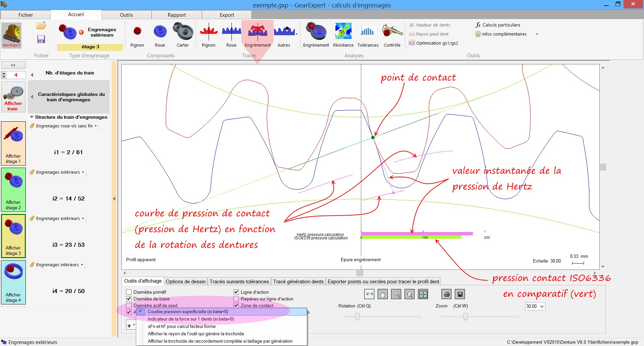
Task: Select Indicateur de la force menu entry
Action: 221,319
